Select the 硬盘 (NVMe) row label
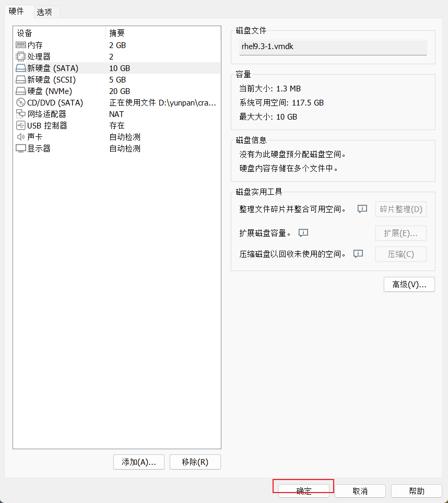448x503 pixels. (50, 91)
